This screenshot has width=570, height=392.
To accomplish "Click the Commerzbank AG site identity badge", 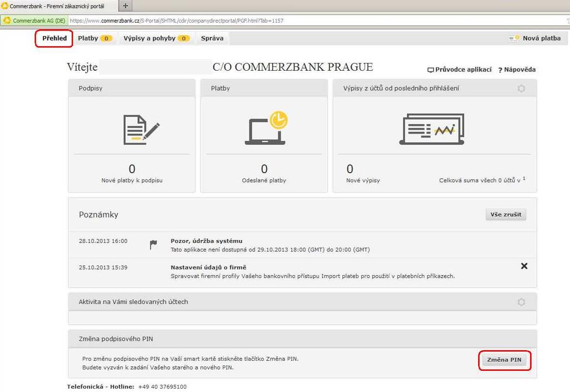I will point(34,21).
